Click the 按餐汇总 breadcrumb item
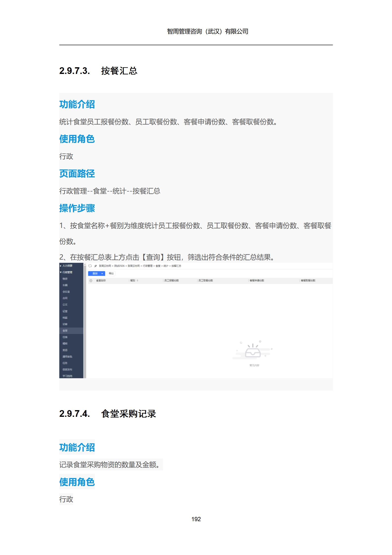This screenshot has height=555, width=392. pyautogui.click(x=176, y=266)
